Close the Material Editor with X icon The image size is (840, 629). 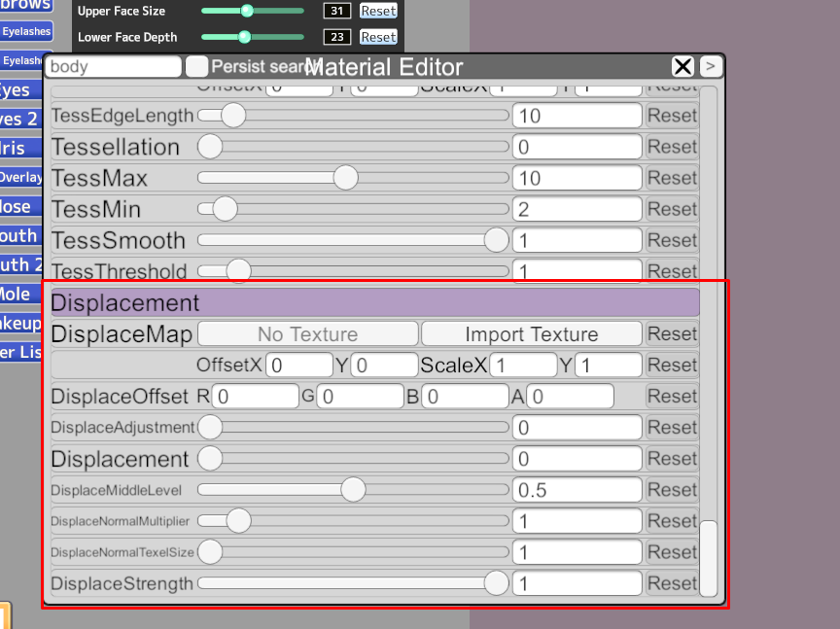(x=683, y=66)
